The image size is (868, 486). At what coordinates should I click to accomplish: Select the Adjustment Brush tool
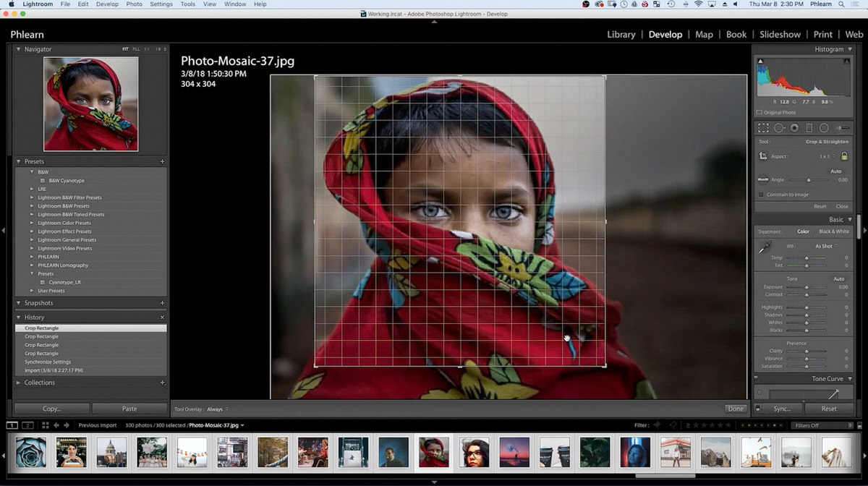click(843, 128)
